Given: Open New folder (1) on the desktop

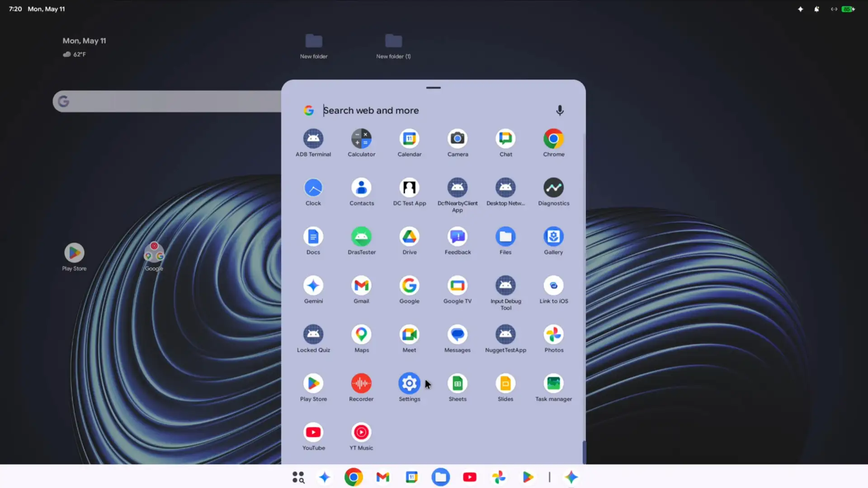Looking at the screenshot, I should point(393,46).
